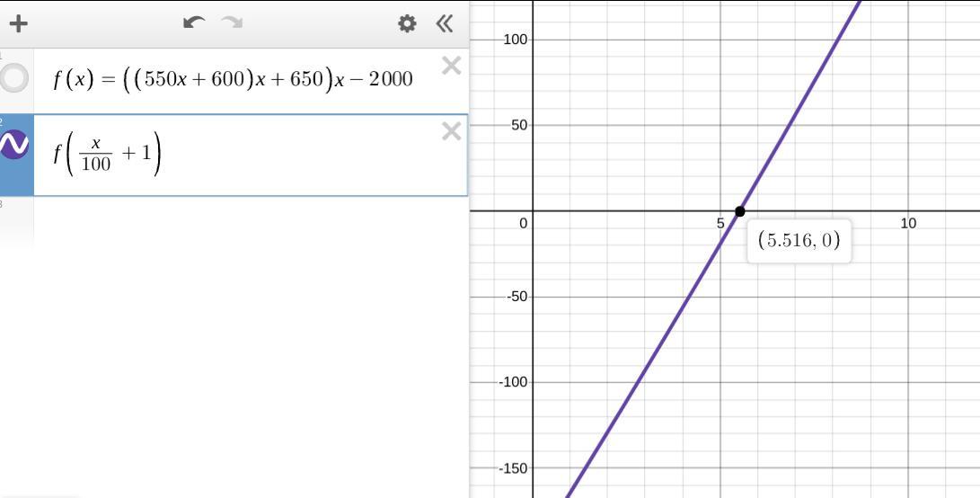The height and width of the screenshot is (498, 980).
Task: Click the y-axis label 100
Action: pos(515,40)
